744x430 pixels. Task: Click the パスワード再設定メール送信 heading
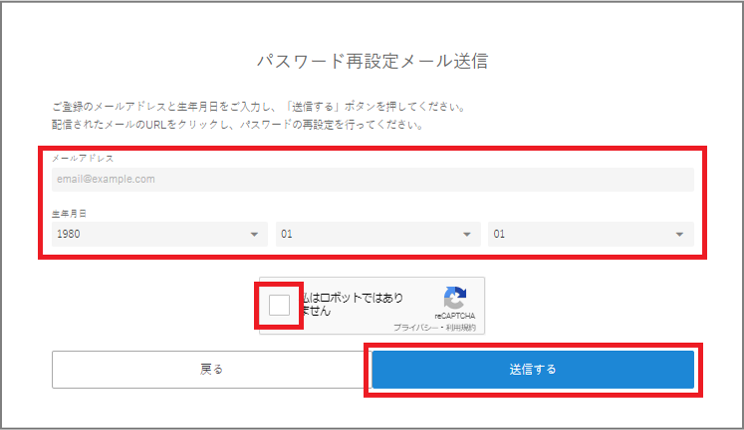(372, 61)
